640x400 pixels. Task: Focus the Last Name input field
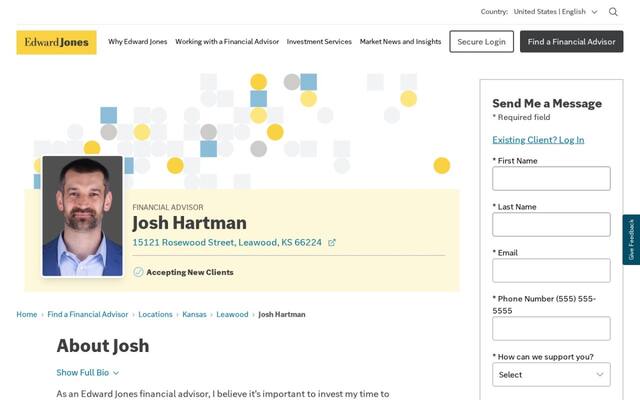(551, 224)
